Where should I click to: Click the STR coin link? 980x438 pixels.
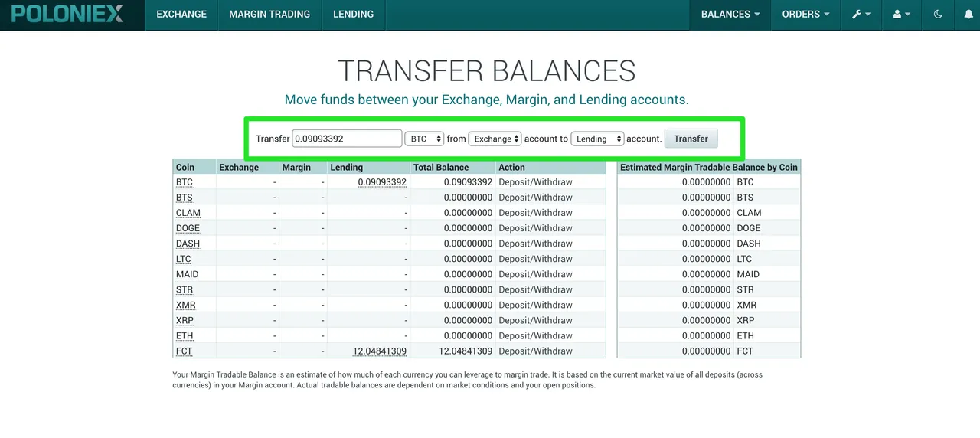tap(185, 289)
